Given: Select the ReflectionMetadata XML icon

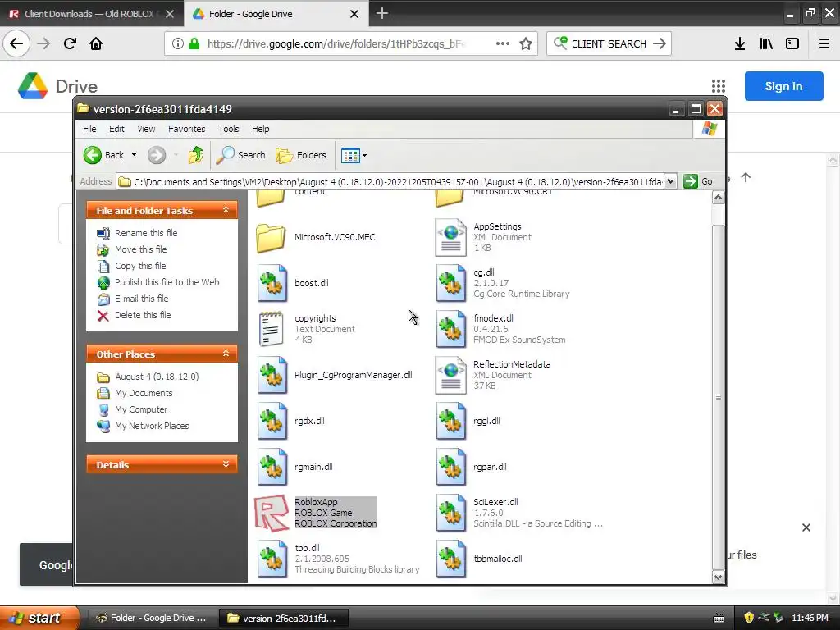Looking at the screenshot, I should coord(451,375).
